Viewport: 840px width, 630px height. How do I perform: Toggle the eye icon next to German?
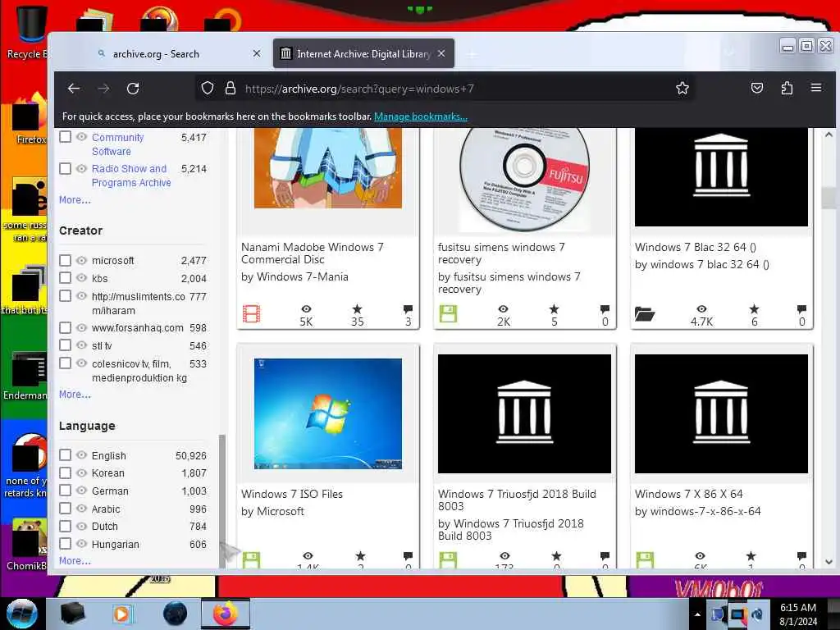pyautogui.click(x=81, y=491)
